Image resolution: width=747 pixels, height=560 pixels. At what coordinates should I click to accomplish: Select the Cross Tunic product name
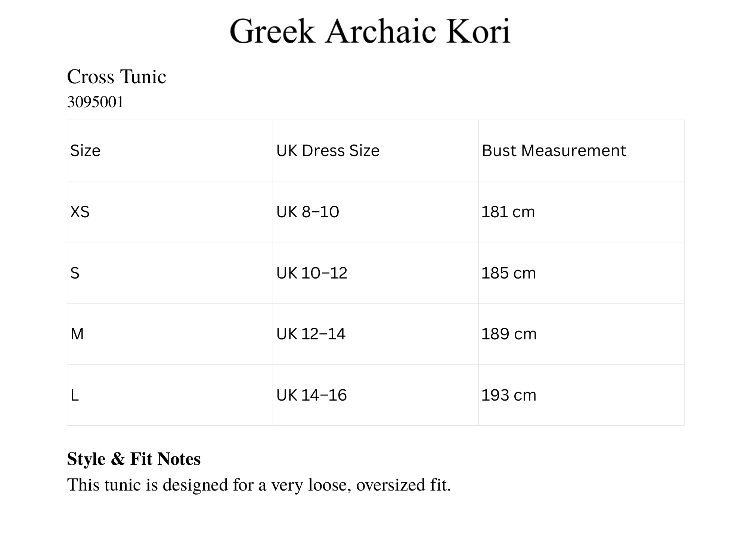(117, 77)
